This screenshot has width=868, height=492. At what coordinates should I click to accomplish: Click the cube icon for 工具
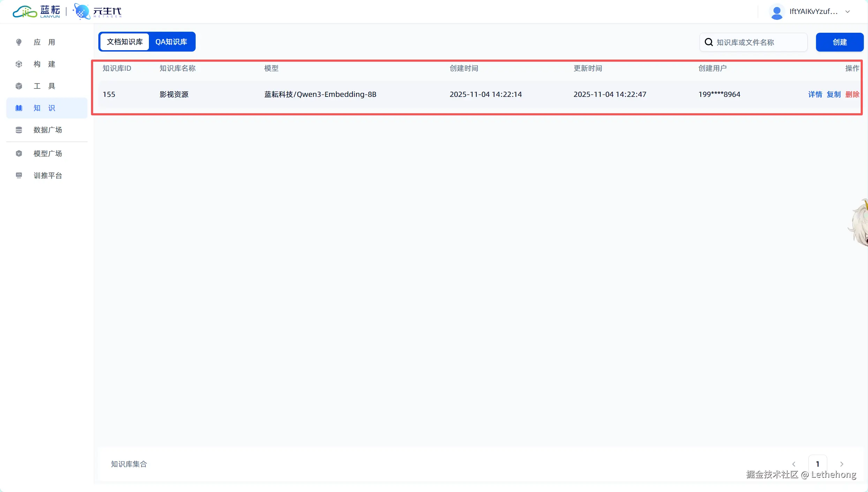pyautogui.click(x=19, y=86)
